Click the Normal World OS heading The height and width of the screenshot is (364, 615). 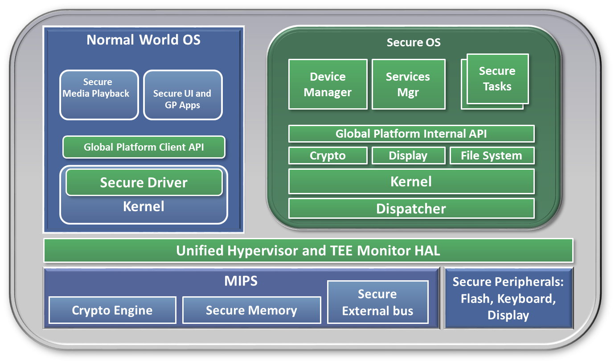[143, 40]
